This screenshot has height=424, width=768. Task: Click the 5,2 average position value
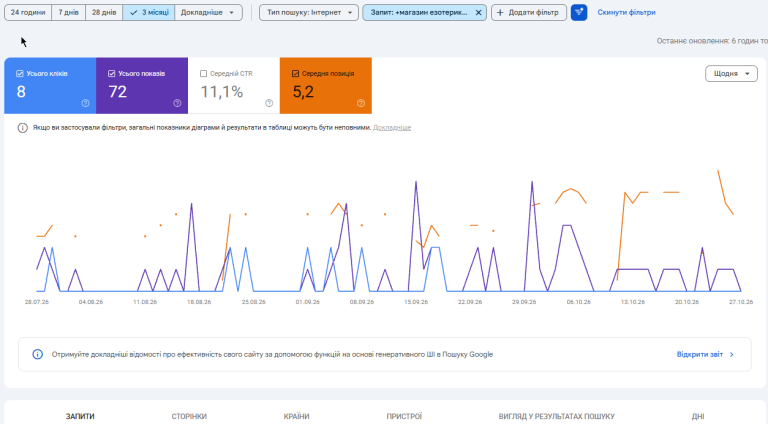(x=303, y=92)
